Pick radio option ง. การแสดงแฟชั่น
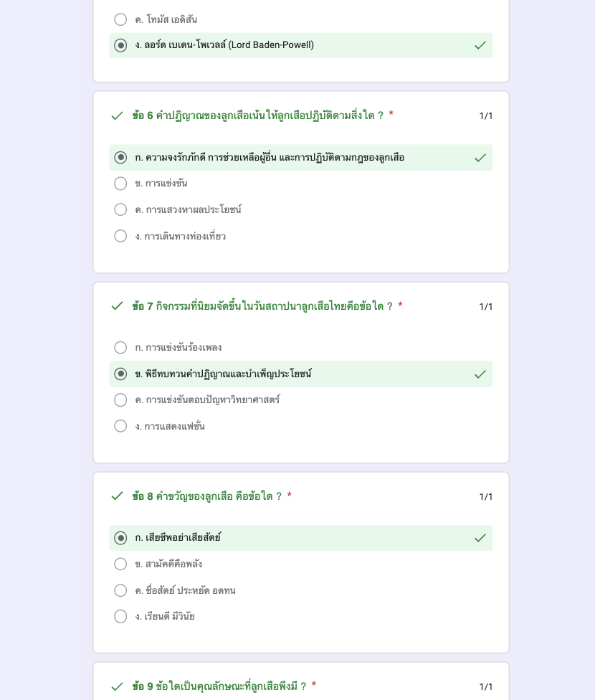Screen dimensions: 595x700 [x=120, y=426]
